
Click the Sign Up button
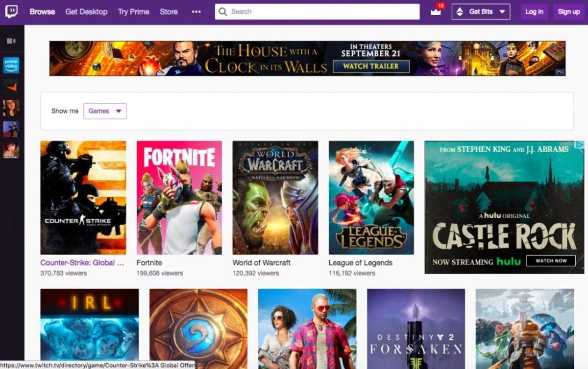tap(568, 11)
